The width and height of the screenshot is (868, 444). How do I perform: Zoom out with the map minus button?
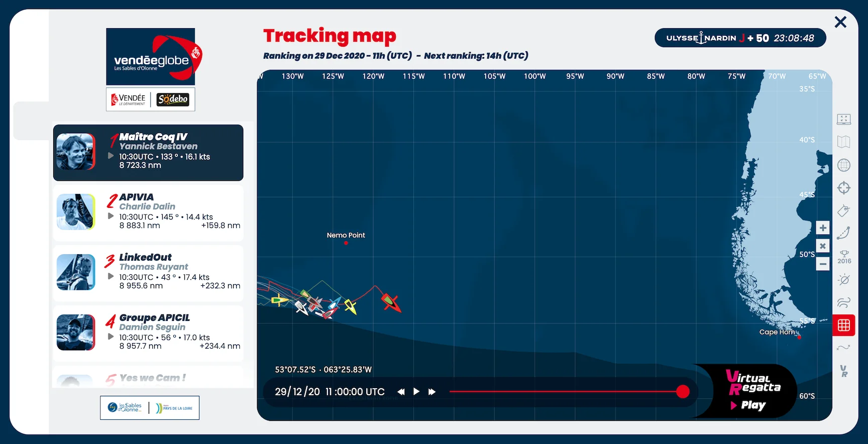823,264
